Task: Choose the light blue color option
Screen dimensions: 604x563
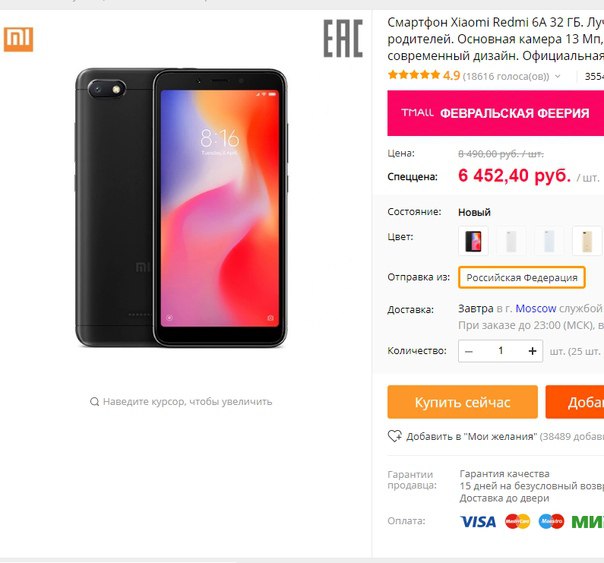Action: [x=549, y=241]
